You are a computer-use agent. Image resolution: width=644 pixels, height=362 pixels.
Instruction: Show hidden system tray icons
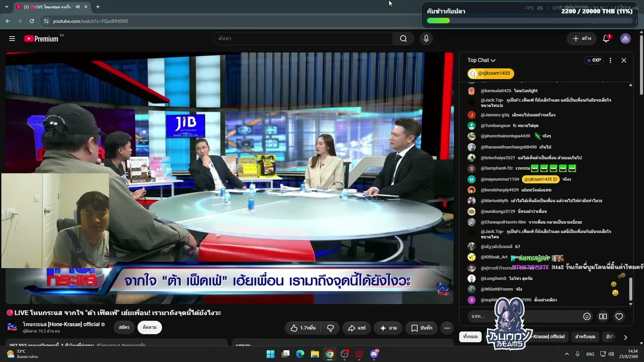coord(567,354)
